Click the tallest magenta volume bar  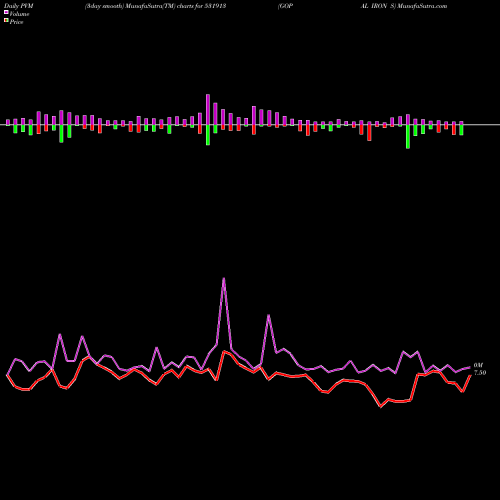pyautogui.click(x=208, y=109)
